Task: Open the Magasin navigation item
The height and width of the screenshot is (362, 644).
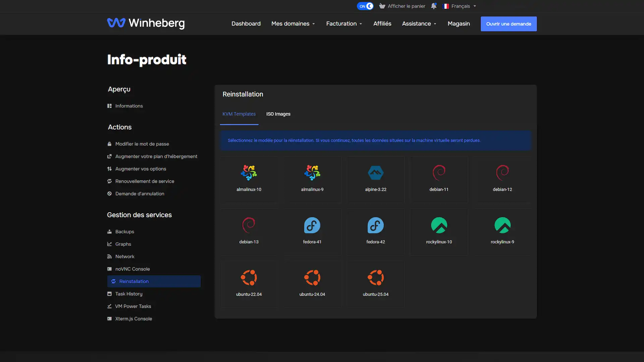Action: (459, 24)
